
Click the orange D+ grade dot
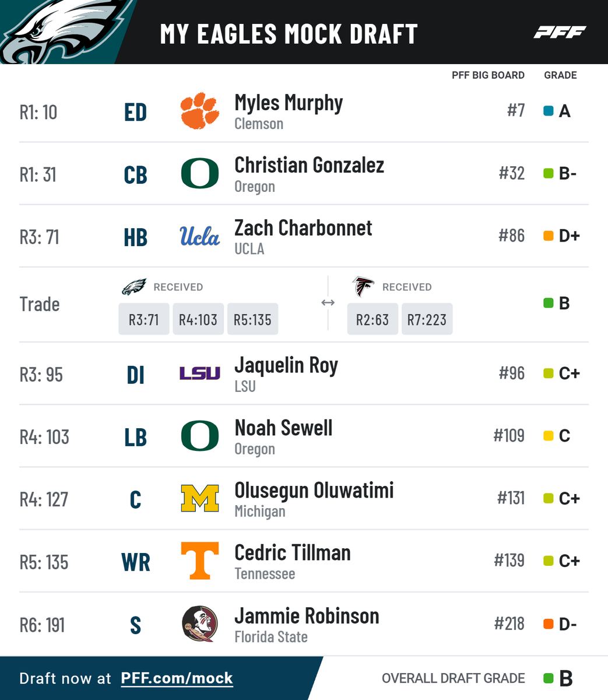click(548, 236)
